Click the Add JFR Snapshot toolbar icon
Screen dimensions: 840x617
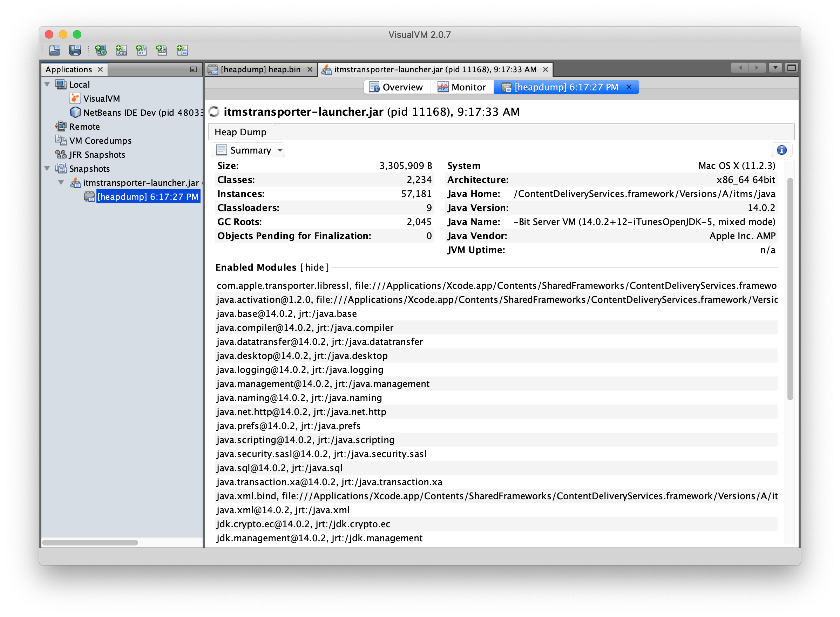[162, 50]
